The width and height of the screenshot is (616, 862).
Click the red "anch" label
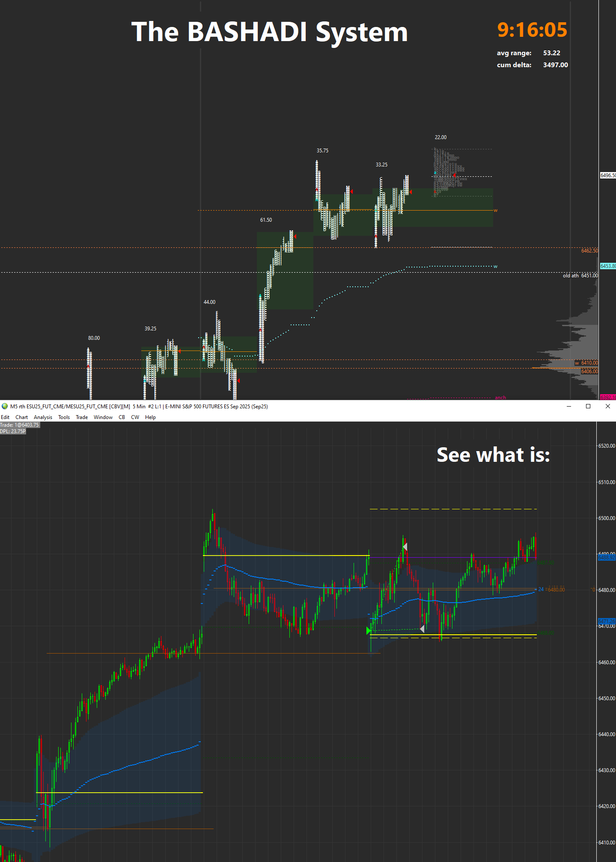(x=500, y=398)
